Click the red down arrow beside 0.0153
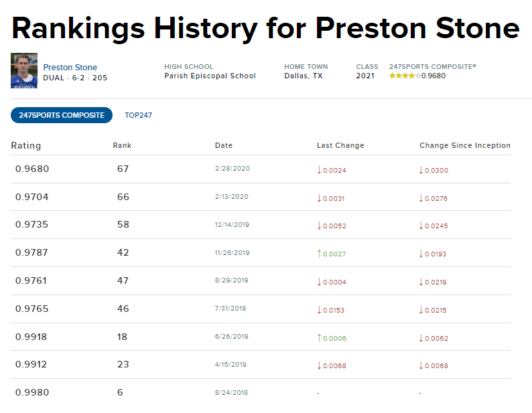The image size is (532, 413). point(319,310)
